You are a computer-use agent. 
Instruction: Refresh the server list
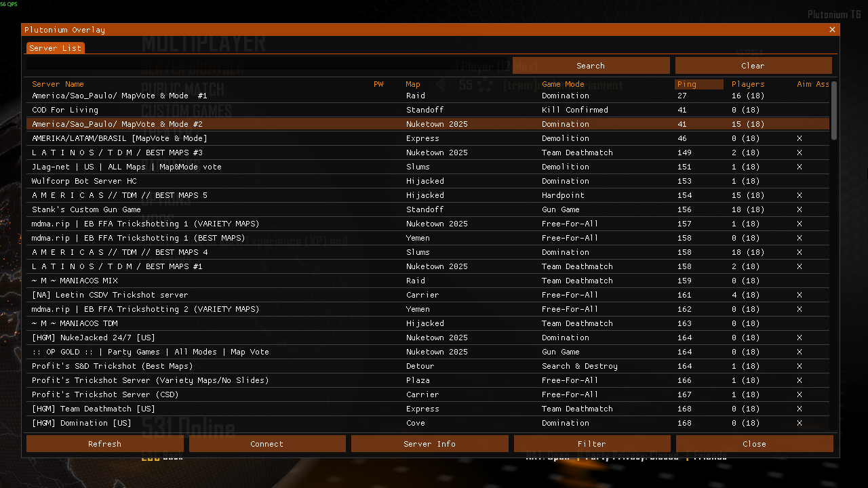coord(104,444)
